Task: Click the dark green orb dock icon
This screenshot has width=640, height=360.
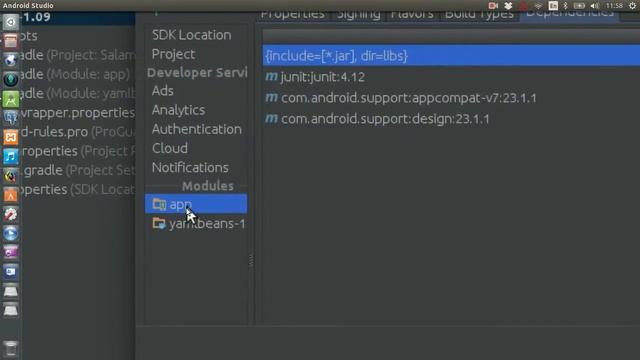Action: coord(11,80)
